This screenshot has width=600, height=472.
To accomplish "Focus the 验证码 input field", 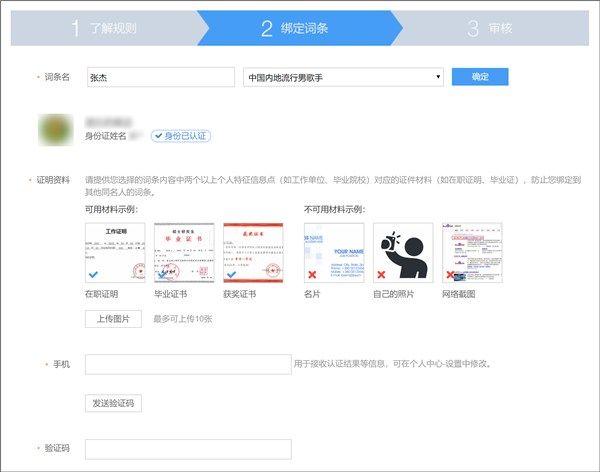I will click(x=188, y=449).
